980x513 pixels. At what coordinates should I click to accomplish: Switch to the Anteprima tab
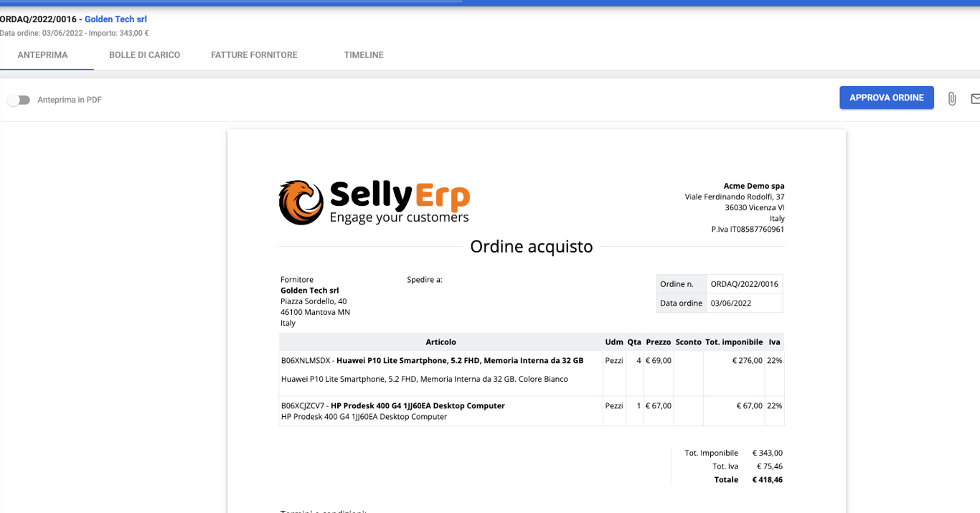point(43,55)
